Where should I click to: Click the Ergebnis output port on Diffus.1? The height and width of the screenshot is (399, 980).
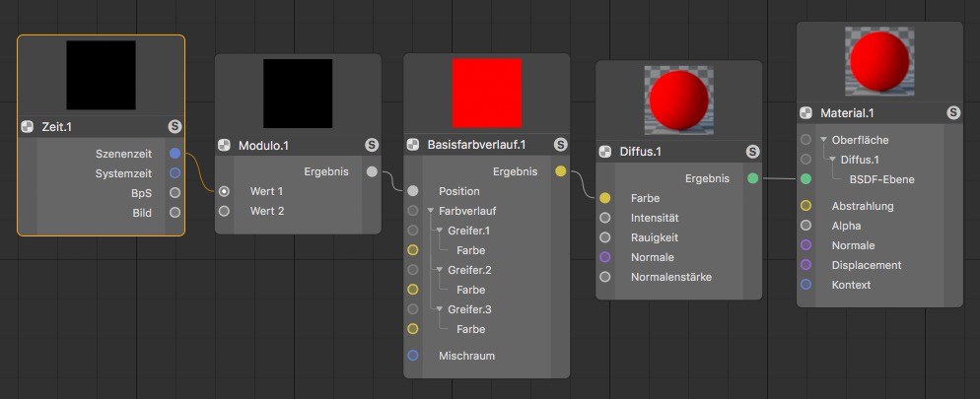coord(752,178)
